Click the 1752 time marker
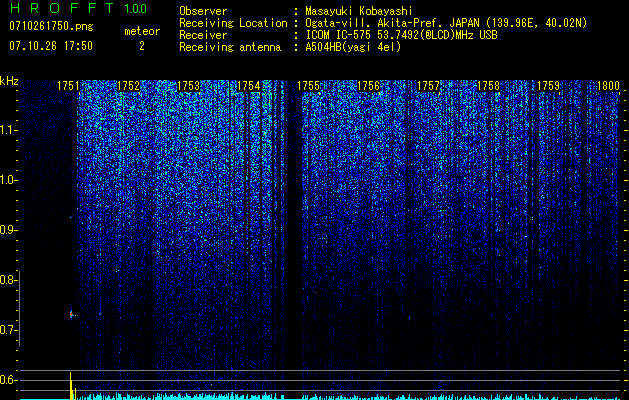Image resolution: width=629 pixels, height=400 pixels. pos(128,86)
